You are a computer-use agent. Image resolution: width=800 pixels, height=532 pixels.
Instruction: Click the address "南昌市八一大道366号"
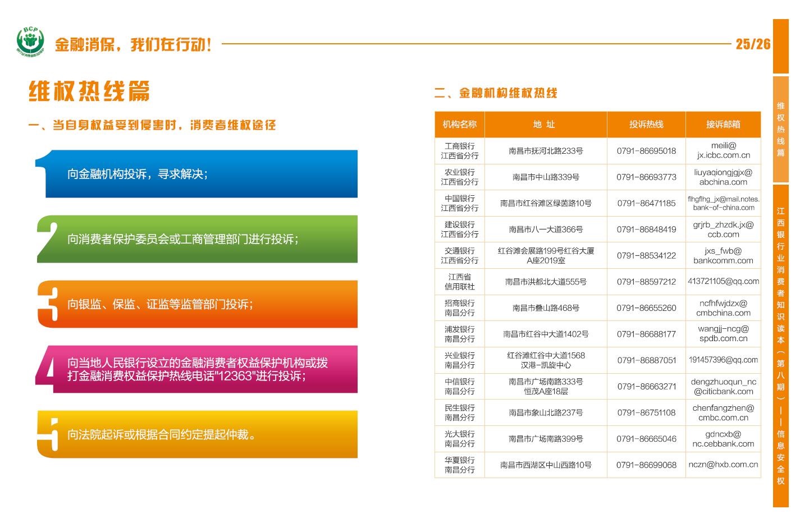pos(546,230)
